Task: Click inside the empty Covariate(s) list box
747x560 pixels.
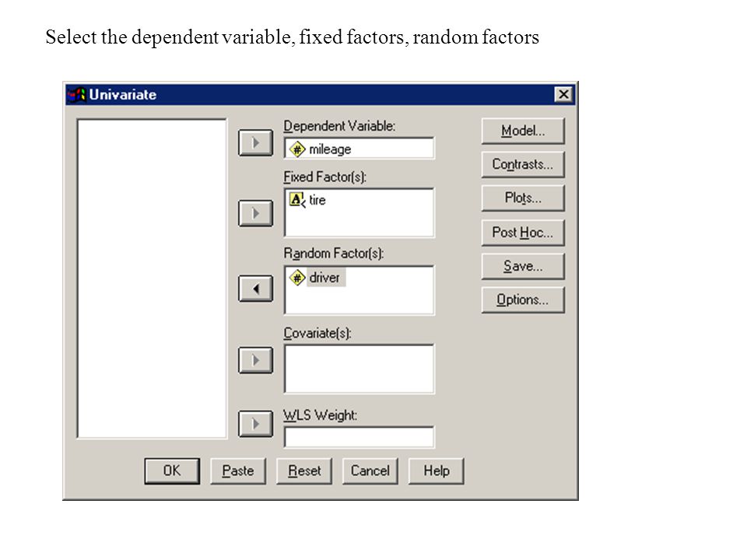Action: [x=359, y=369]
